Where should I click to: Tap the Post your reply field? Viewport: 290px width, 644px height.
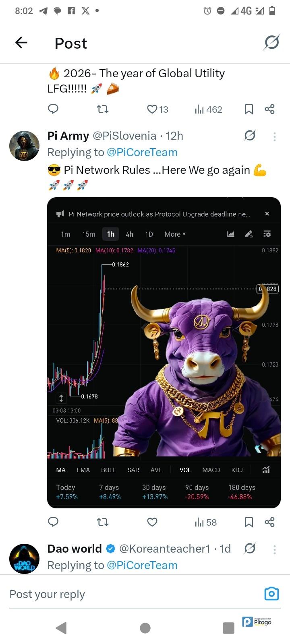133,594
